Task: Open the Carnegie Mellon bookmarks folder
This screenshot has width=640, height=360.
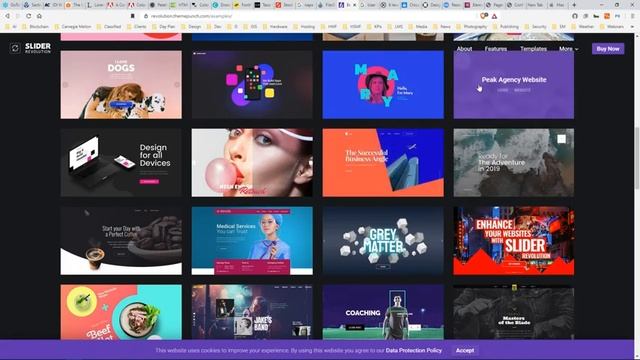Action: [x=73, y=27]
